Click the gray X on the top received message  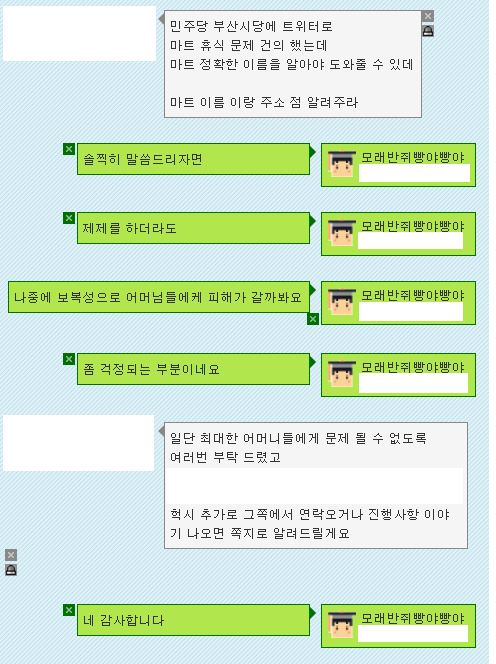[428, 16]
